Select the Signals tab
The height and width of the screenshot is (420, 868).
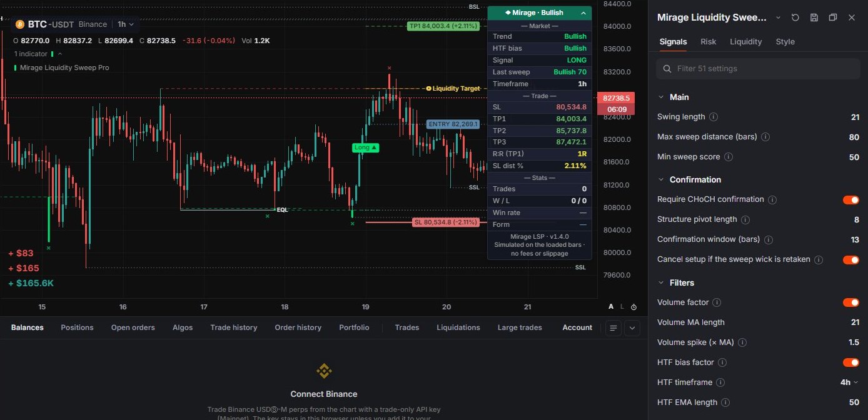click(x=674, y=42)
